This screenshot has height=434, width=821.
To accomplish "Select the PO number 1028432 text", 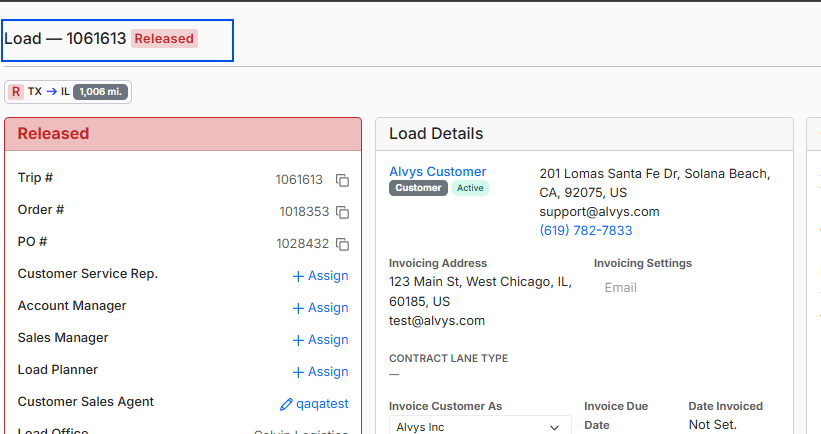I will pos(303,243).
